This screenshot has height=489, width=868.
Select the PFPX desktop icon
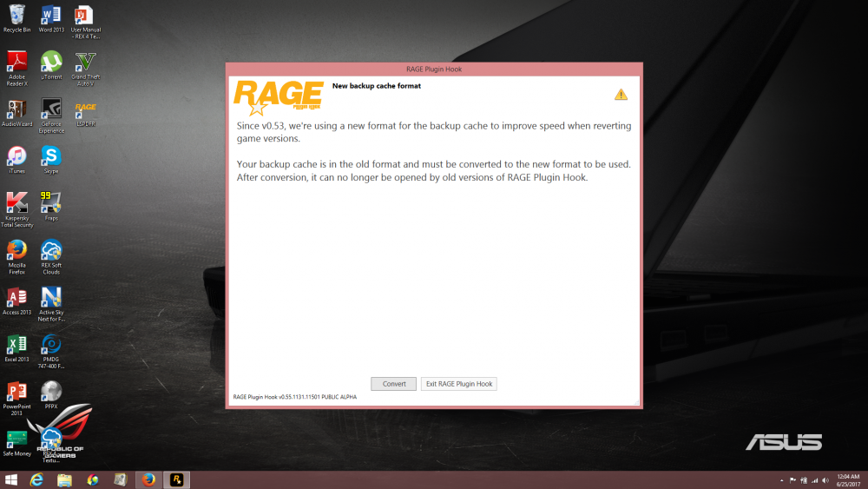[51, 395]
